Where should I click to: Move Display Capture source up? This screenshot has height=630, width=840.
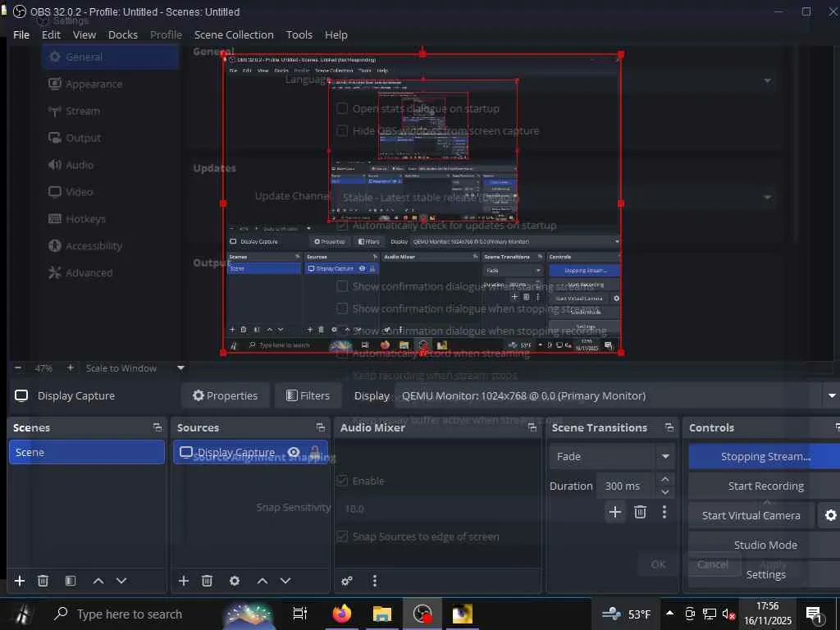pos(262,581)
